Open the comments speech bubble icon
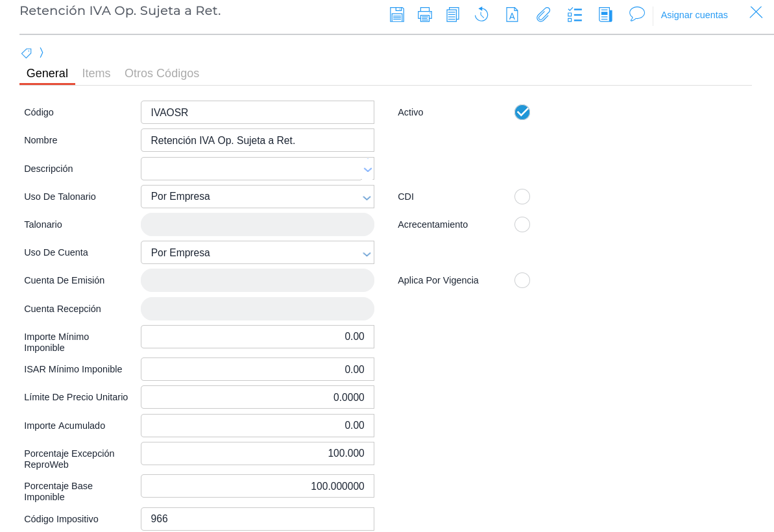 [636, 14]
